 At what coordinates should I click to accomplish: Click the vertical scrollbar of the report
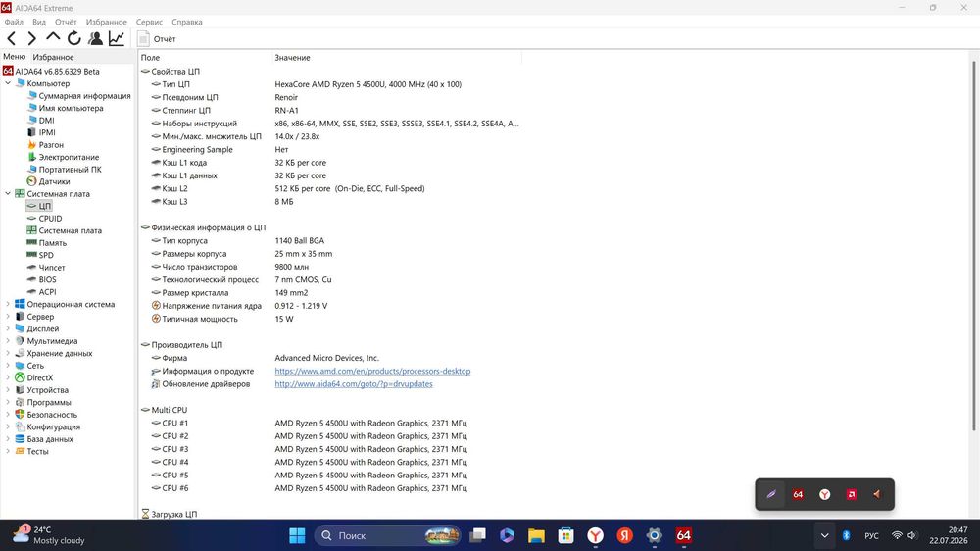tap(973, 246)
